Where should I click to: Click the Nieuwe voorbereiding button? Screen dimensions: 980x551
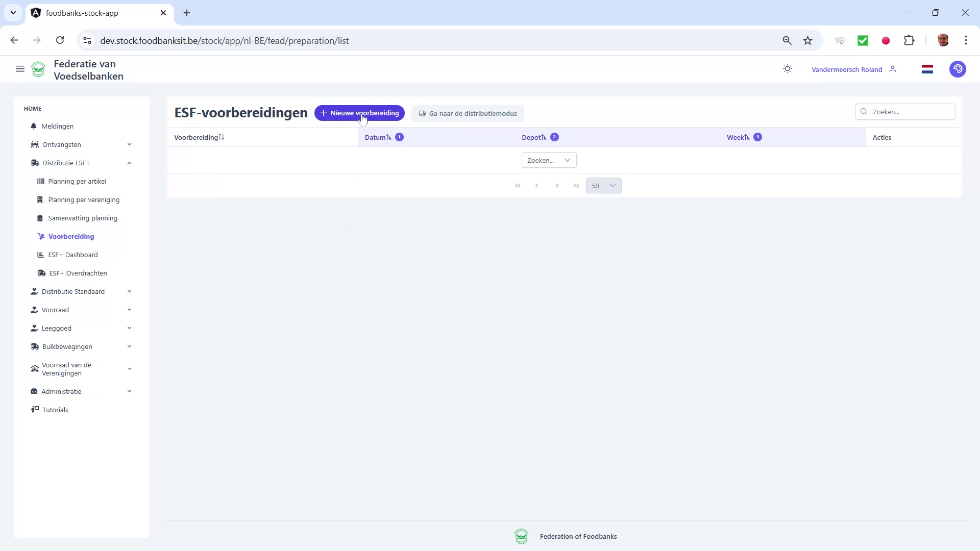[x=359, y=113]
